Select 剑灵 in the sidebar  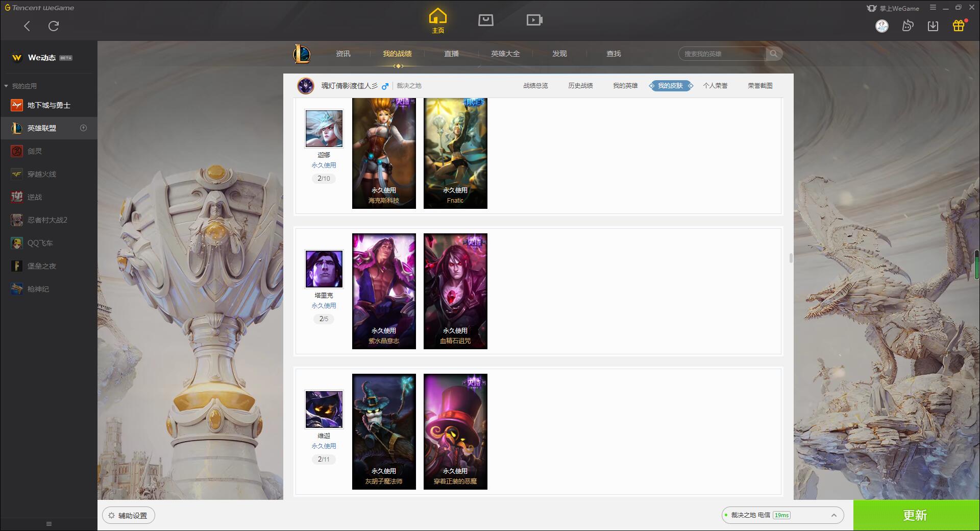coord(48,151)
